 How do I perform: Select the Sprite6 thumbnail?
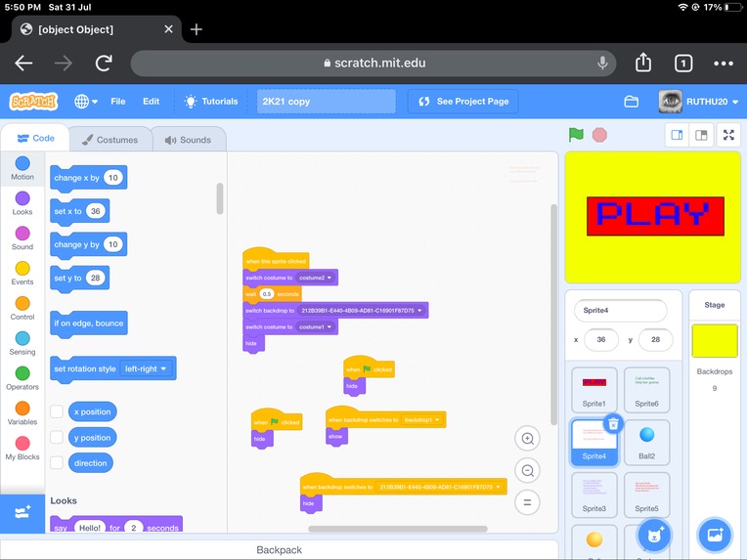[646, 390]
